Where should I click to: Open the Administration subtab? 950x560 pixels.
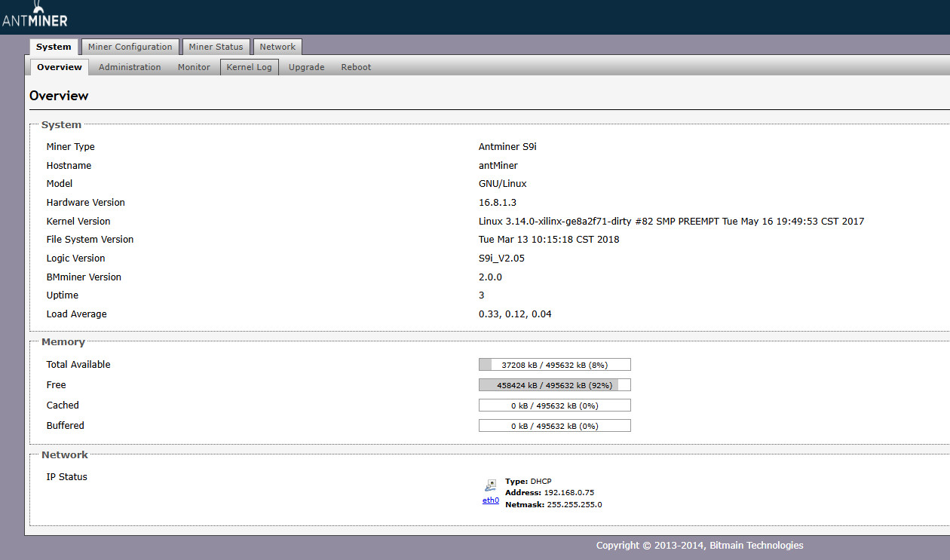tap(130, 67)
